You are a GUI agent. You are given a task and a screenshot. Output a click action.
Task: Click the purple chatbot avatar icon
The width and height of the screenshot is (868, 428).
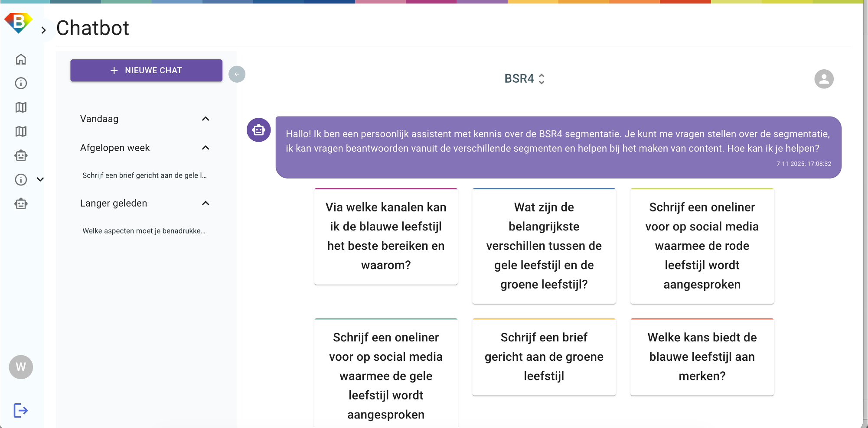pos(258,130)
